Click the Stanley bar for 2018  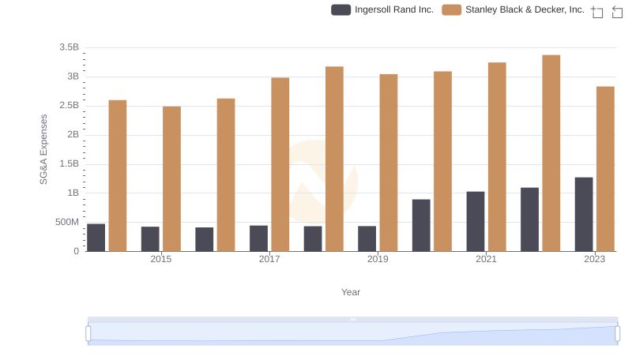point(334,159)
